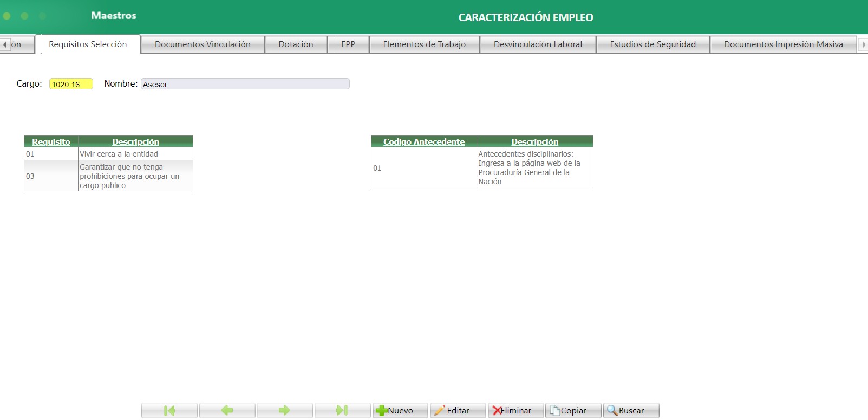Screen dimensions: 868x420
Task: Go to next record with right arrow
Action: [x=285, y=410]
